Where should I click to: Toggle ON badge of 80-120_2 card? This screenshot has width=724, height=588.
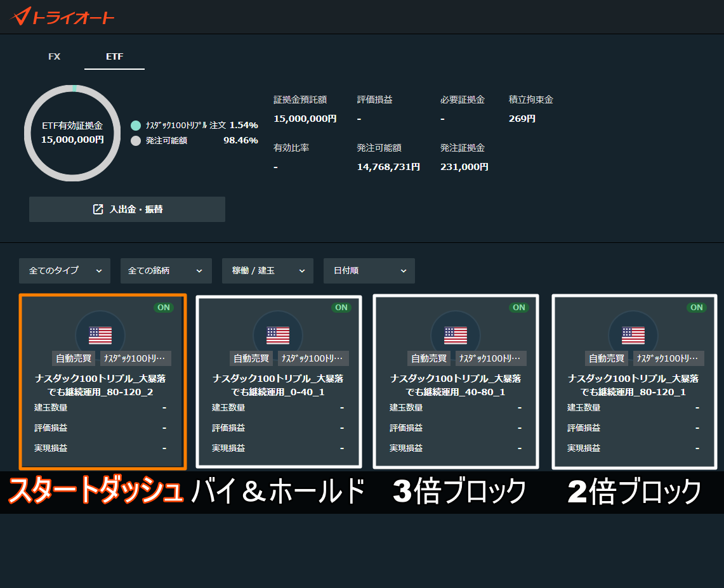[164, 308]
